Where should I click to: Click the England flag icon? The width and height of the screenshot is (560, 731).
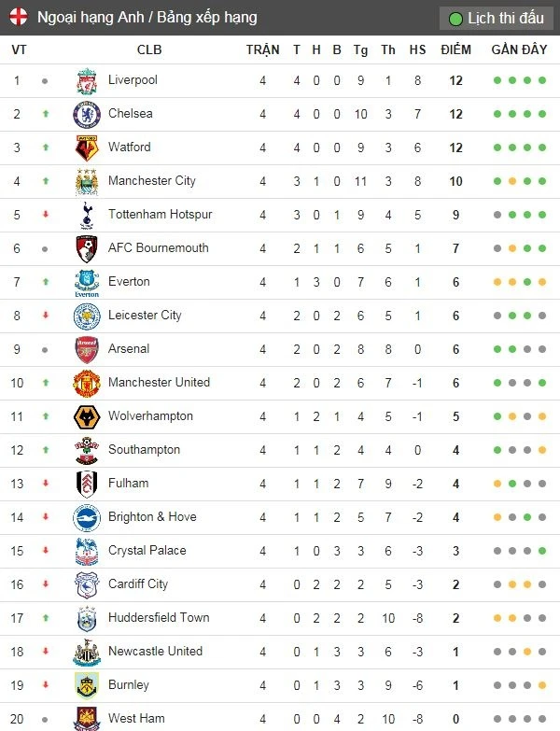(19, 18)
